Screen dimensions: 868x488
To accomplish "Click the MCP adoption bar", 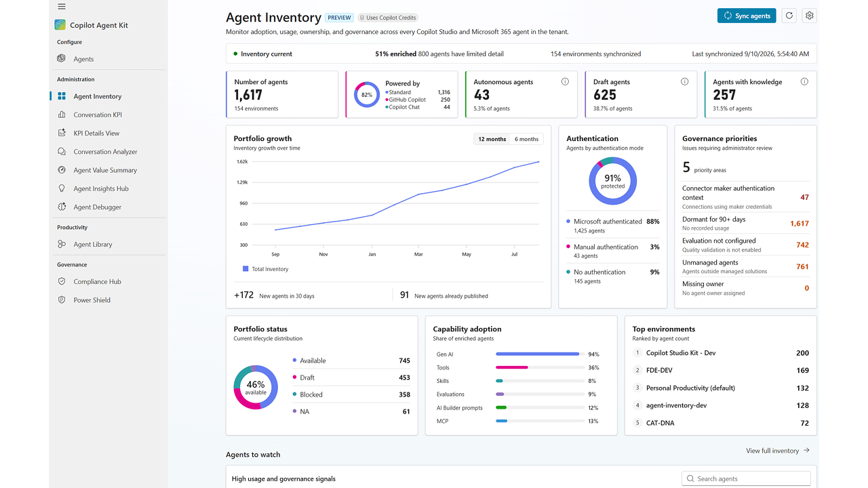I will 540,421.
